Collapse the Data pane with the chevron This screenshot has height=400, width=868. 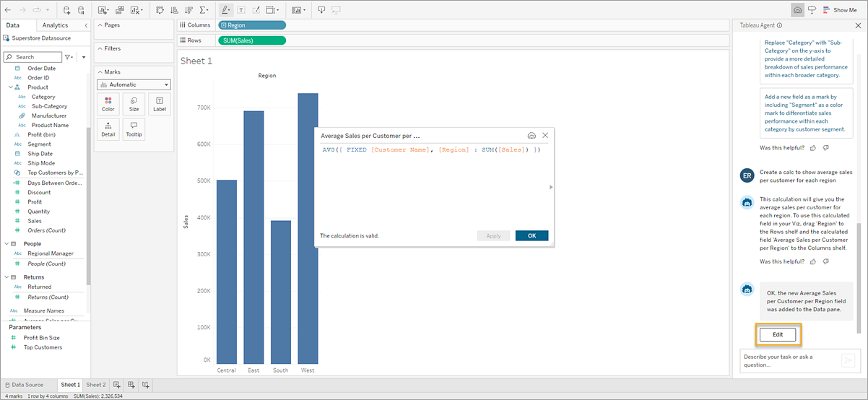click(86, 25)
